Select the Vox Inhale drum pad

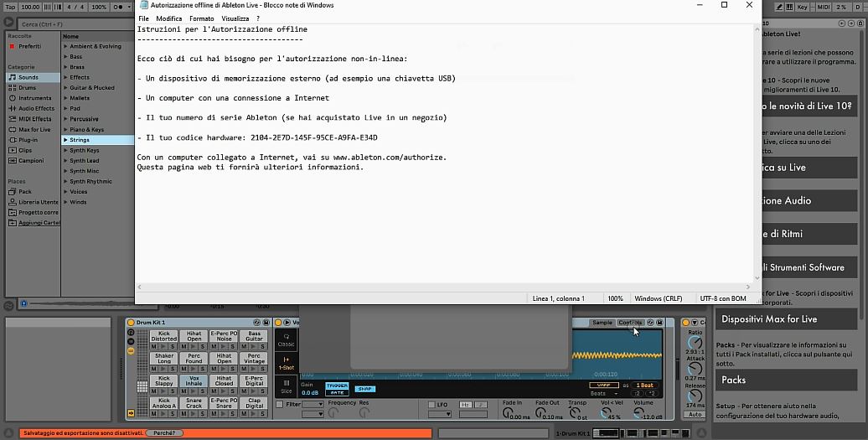coord(194,380)
